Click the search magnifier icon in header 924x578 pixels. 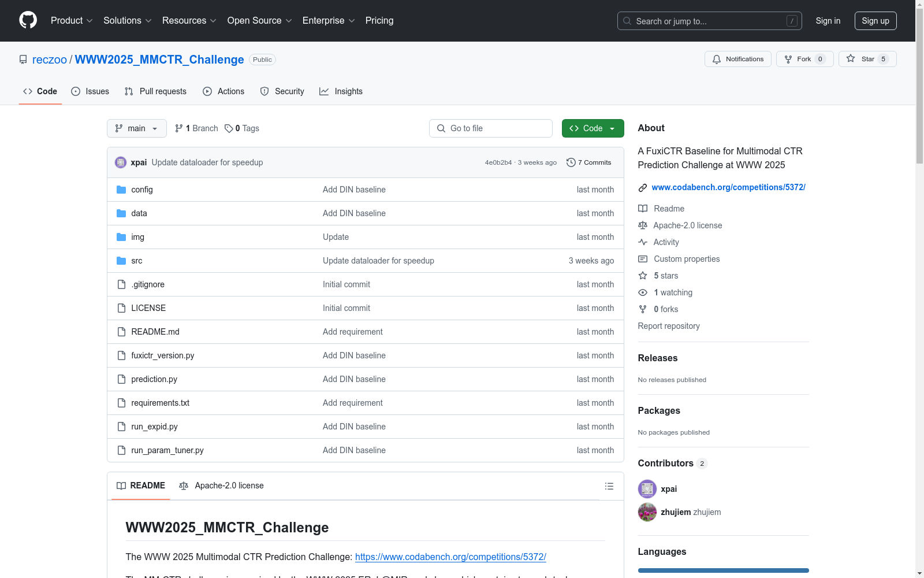click(x=627, y=21)
